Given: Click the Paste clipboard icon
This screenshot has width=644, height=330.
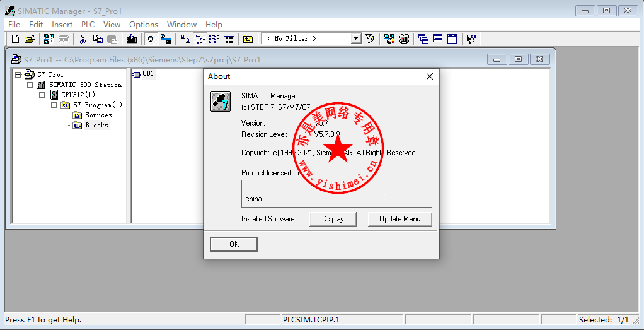Looking at the screenshot, I should click(x=112, y=39).
